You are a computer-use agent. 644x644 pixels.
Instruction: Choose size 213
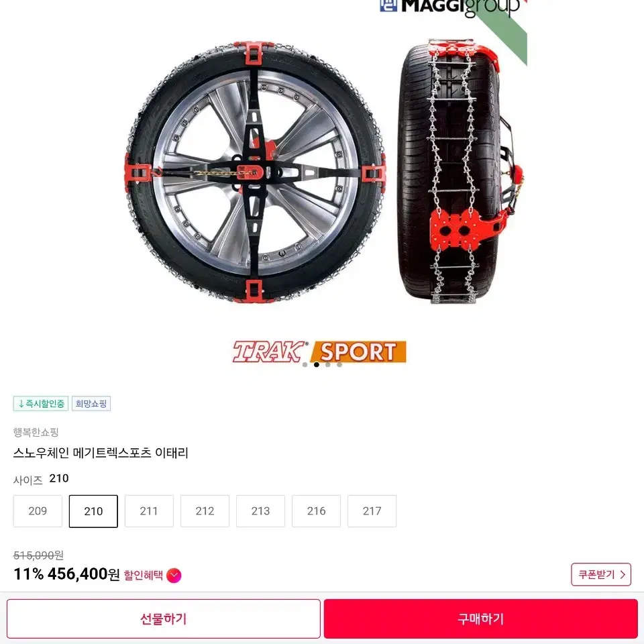pyautogui.click(x=260, y=511)
